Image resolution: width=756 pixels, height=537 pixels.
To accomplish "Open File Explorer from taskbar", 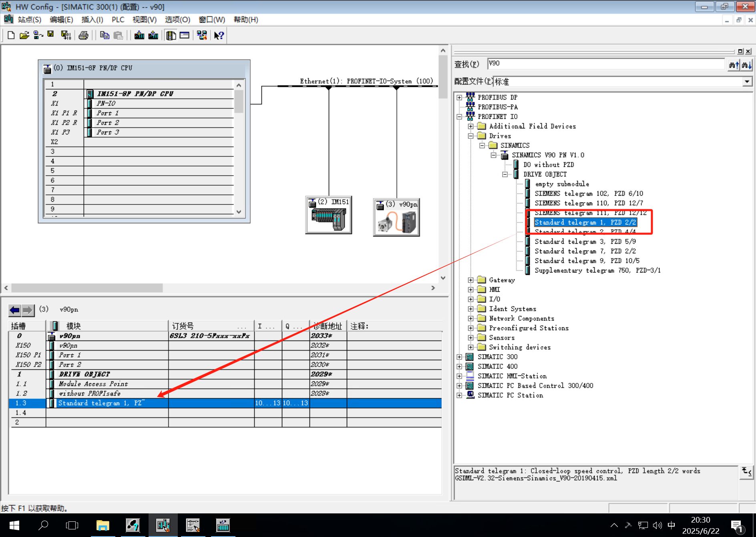I will click(x=103, y=525).
